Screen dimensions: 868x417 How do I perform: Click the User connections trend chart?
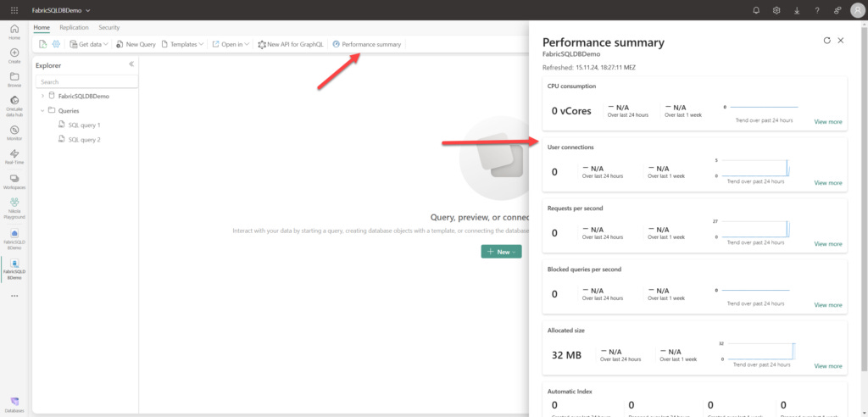[x=755, y=169]
